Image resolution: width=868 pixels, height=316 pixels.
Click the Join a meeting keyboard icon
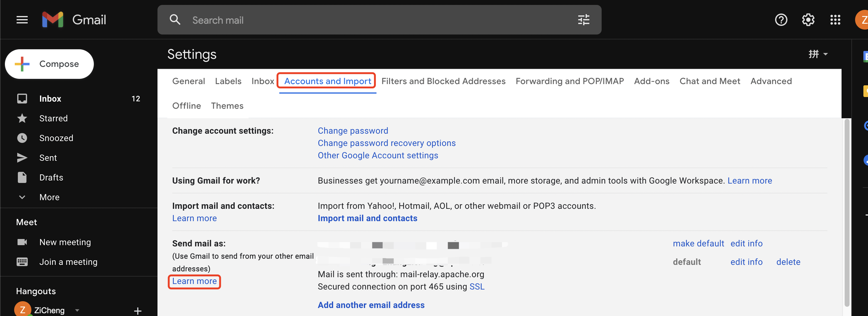(22, 262)
